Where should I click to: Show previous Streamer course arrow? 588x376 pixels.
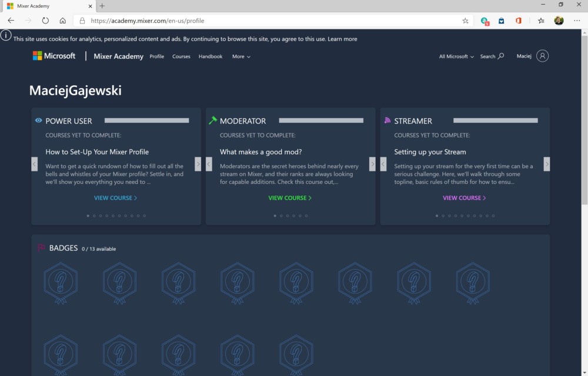(383, 164)
